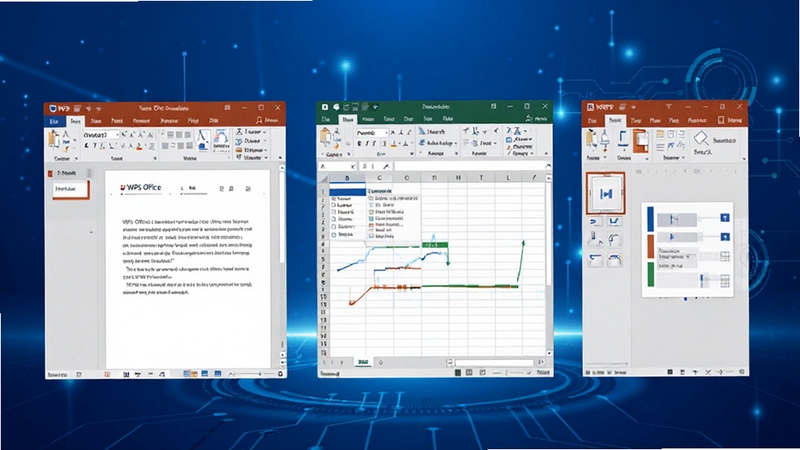Open the font name combo box in the spreadsheet ribbon

(x=372, y=133)
